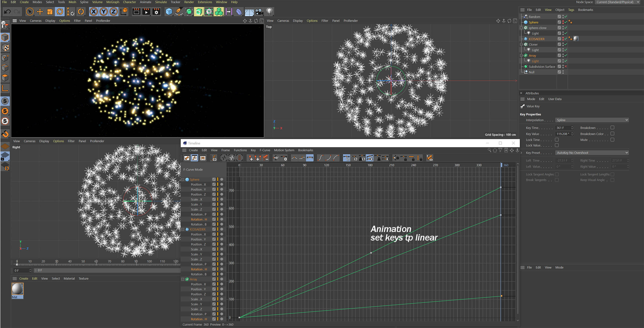Screen dimensions: 644x328
Task: Open the Interpolation Spline dropdown
Action: coord(592,120)
